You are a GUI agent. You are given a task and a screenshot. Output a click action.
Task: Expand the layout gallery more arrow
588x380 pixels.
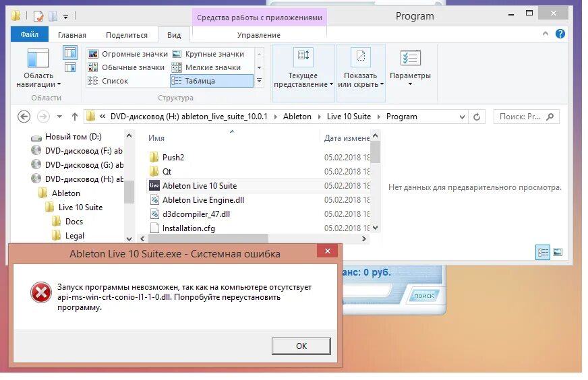[259, 81]
